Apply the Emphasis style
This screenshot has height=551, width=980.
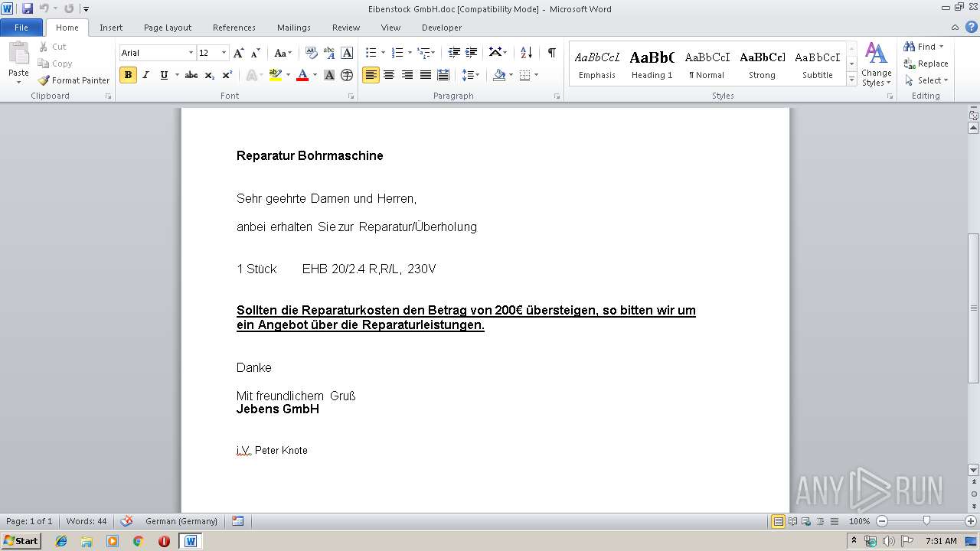(597, 65)
